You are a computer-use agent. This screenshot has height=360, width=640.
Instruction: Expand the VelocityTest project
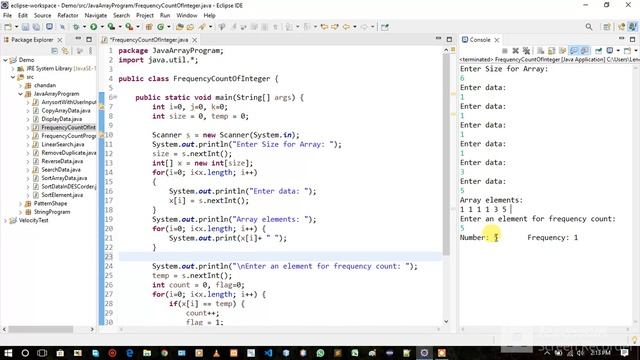coord(5,221)
